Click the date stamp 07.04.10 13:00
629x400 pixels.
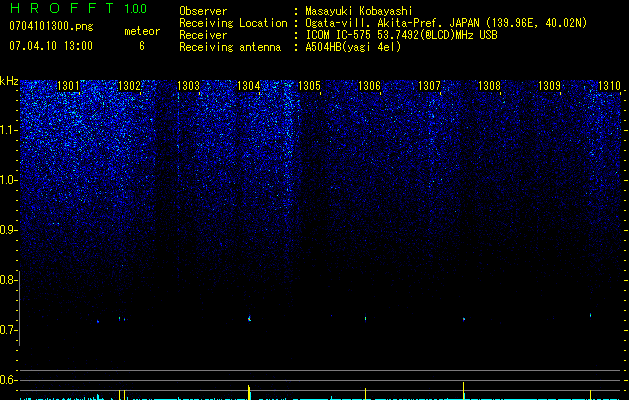pos(51,46)
